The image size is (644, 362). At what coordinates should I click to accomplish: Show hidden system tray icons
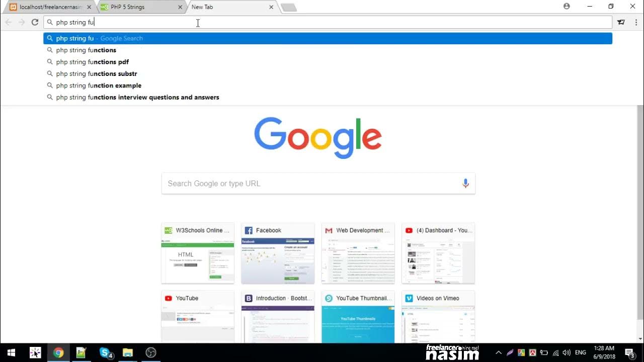pos(498,352)
